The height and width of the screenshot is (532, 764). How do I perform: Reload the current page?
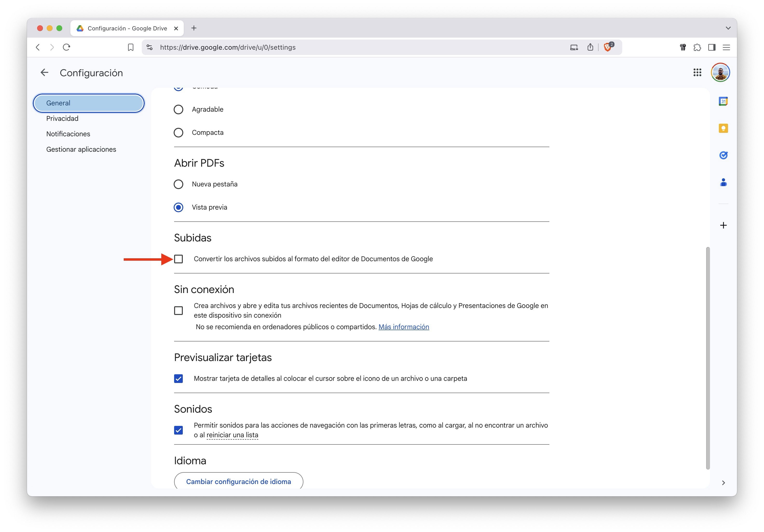coord(67,47)
